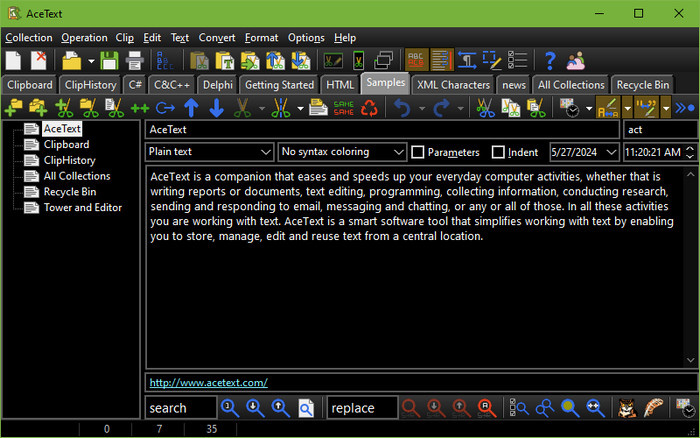Click the green SAME SAME duplicate icon
The image size is (700, 438).
point(344,108)
